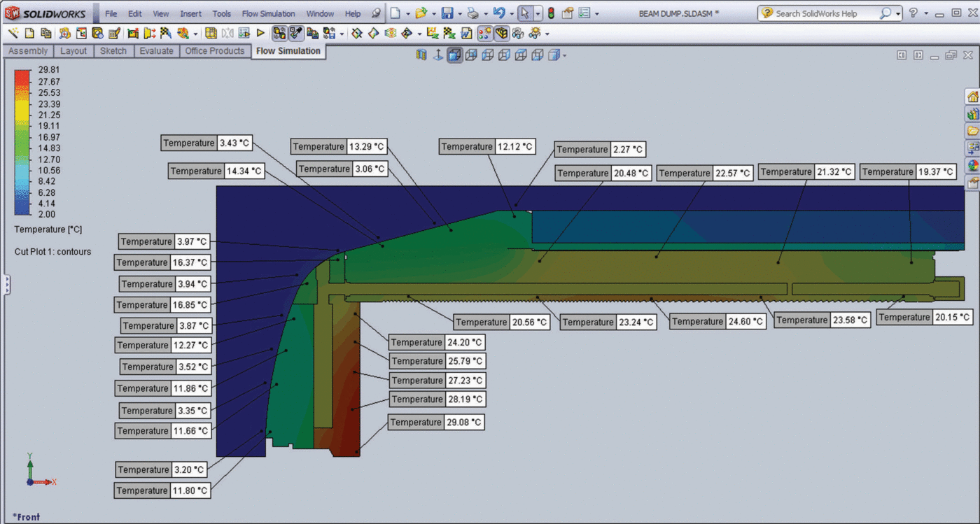Toggle the highlighted wireframe display style cube
Image resolution: width=980 pixels, height=524 pixels.
(455, 55)
